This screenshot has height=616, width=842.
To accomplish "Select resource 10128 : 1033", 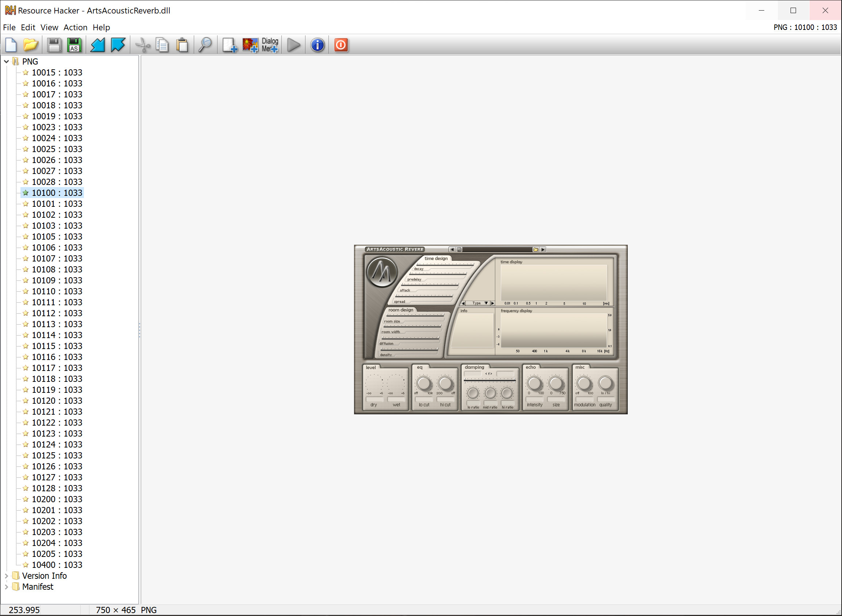I will [x=57, y=488].
